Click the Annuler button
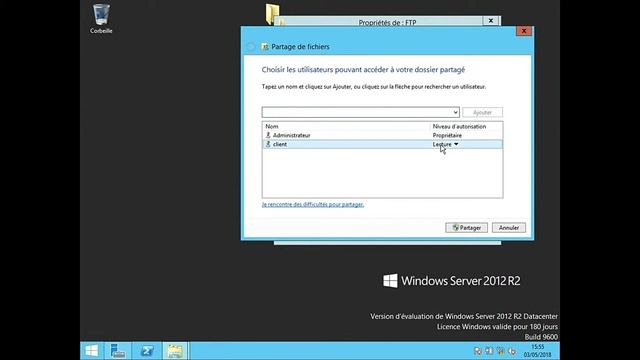This screenshot has width=640, height=360. [x=509, y=228]
